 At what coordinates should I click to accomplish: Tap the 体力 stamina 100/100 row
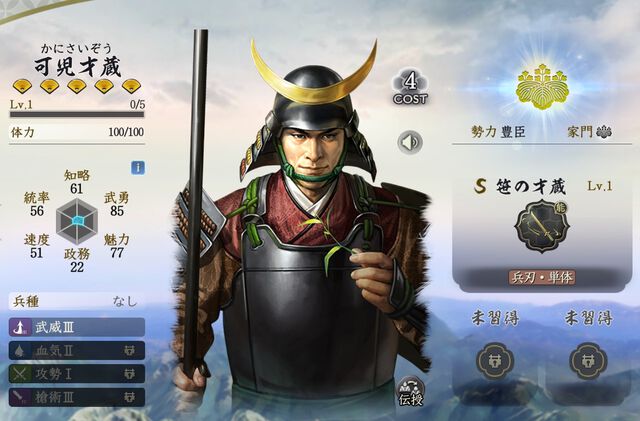77,132
